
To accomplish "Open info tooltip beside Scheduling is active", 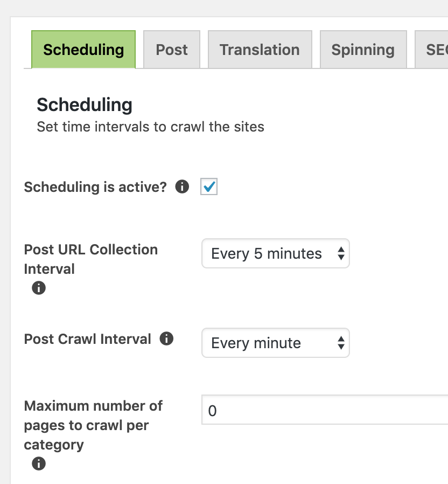I will point(182,186).
